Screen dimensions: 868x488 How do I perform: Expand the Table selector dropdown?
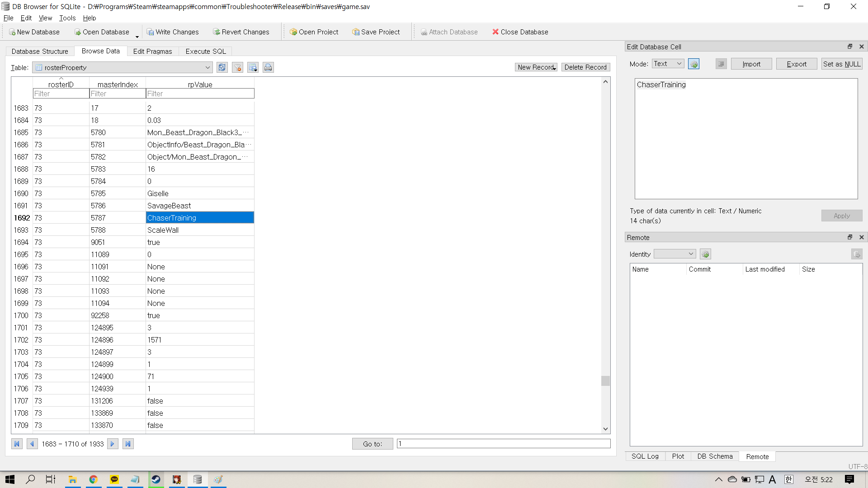(x=208, y=67)
